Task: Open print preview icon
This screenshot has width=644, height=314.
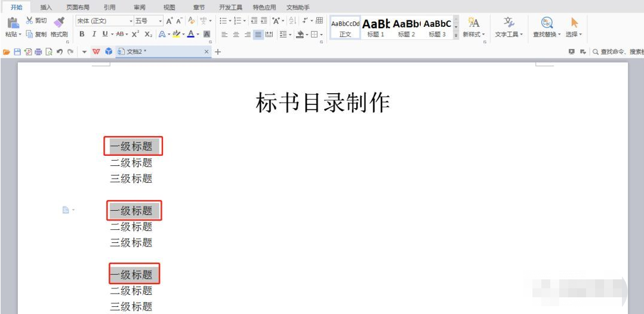Action: click(x=49, y=52)
